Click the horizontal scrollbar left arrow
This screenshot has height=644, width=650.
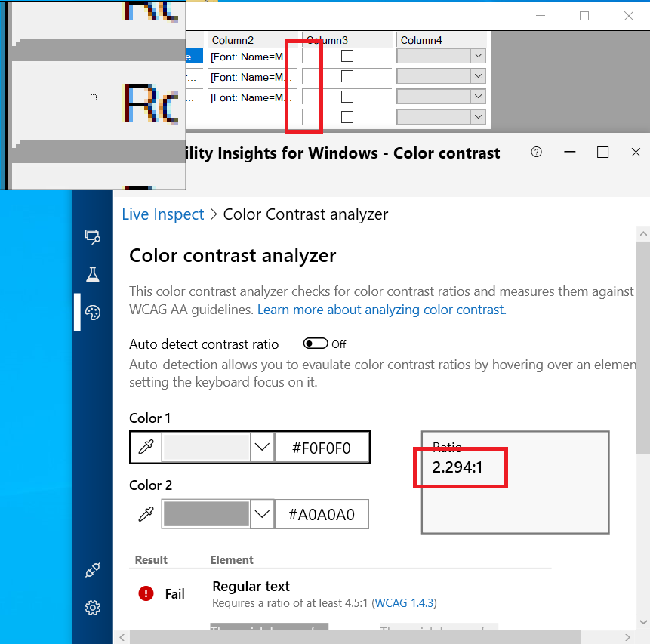point(122,637)
